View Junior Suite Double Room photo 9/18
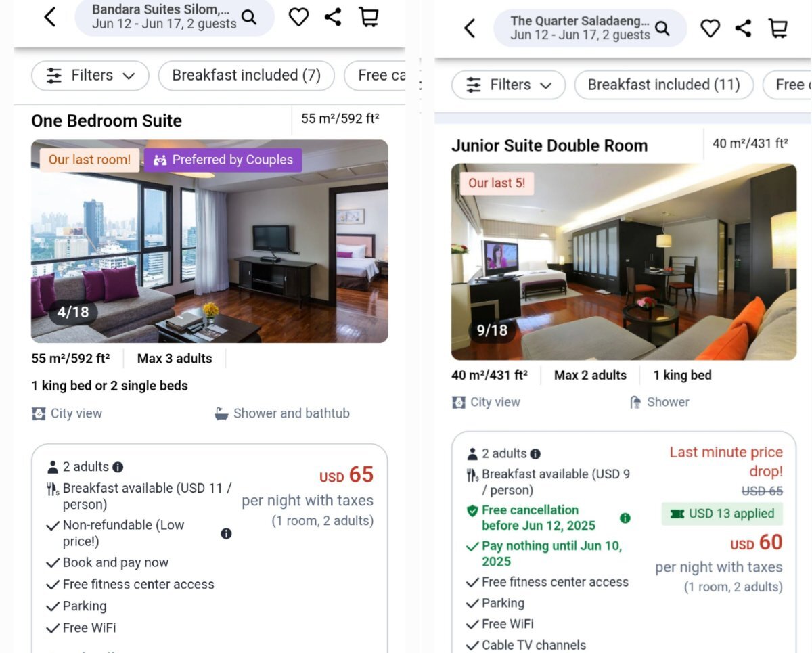812x653 pixels. [x=624, y=261]
